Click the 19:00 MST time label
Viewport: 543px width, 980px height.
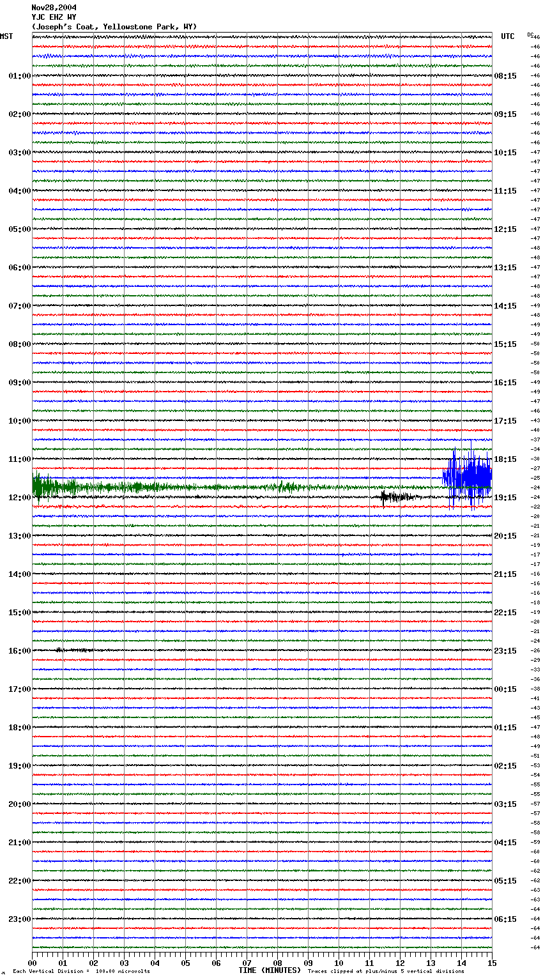[x=20, y=766]
